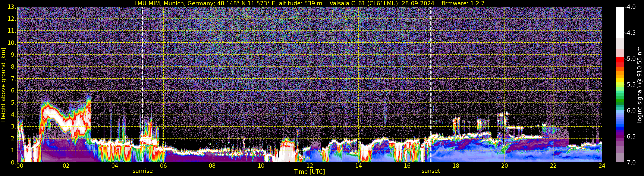Click the '08' time axis tick label
The image size is (644, 176).
(212, 166)
